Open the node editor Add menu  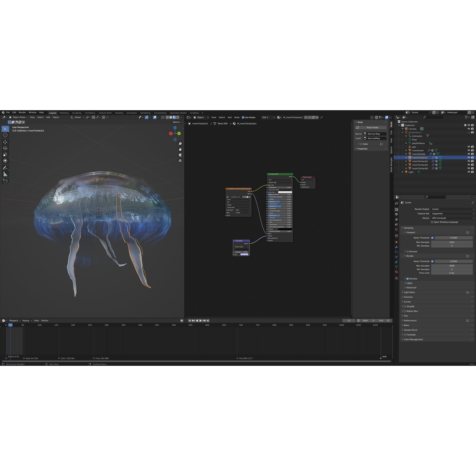pos(230,118)
